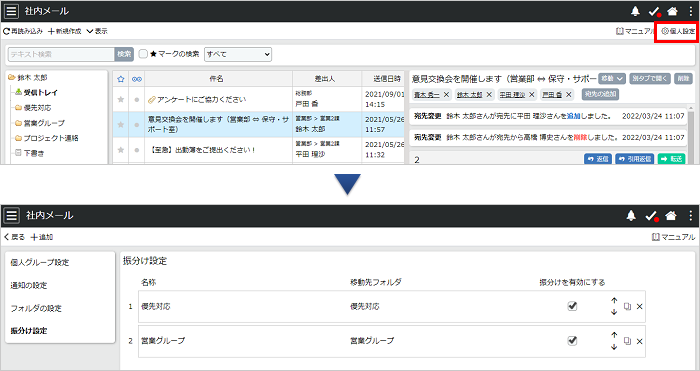
Task: Open the vertical dots menu in the top header
Action: [691, 11]
